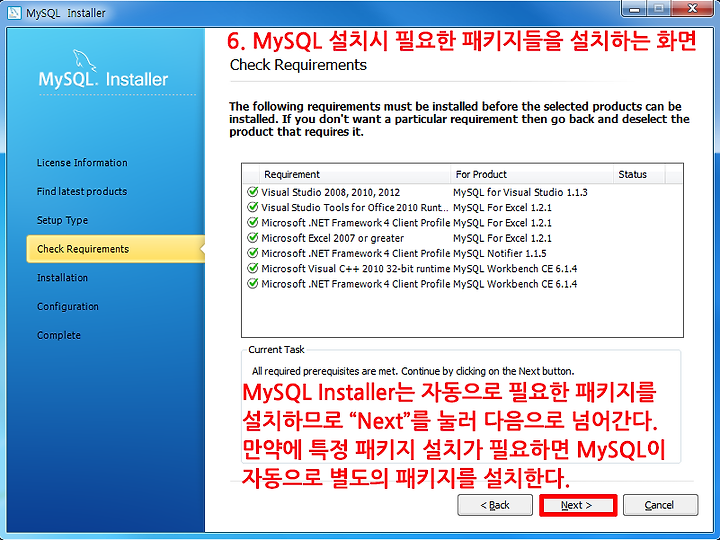Click the MySQL dolphin logo
This screenshot has width=720, height=540.
(84, 60)
